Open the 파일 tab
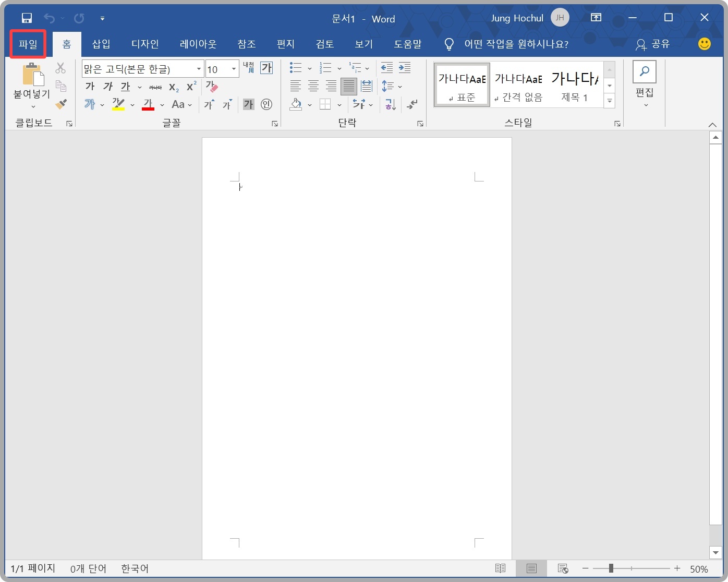728x582 pixels. pyautogui.click(x=28, y=44)
